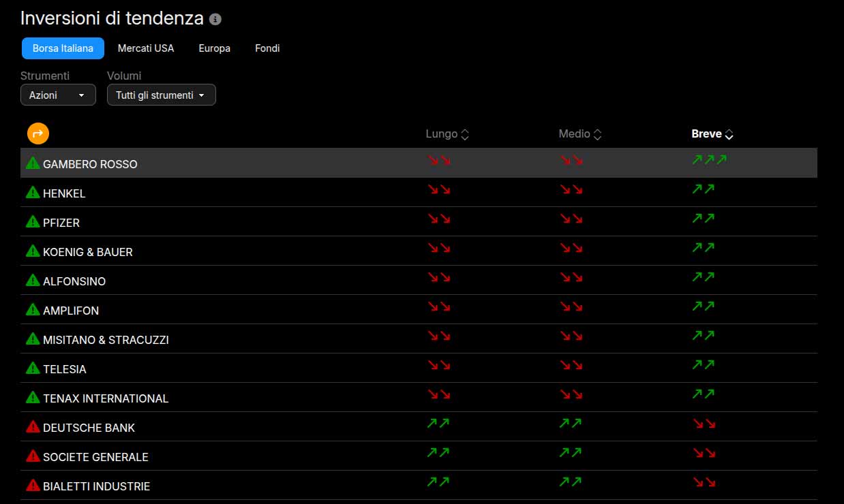
Task: Switch to the Mercati USA tab
Action: (146, 48)
